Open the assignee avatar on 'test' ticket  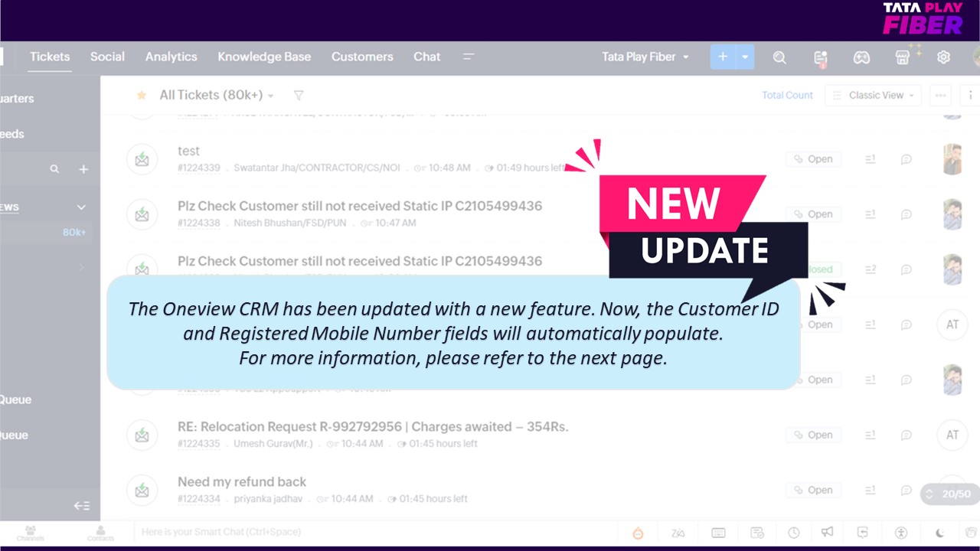[952, 159]
